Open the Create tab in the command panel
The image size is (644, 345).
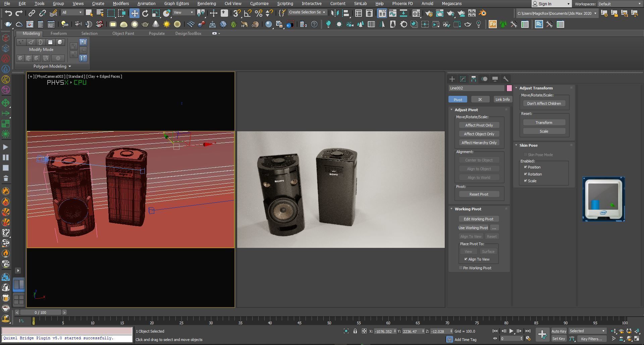pos(452,79)
